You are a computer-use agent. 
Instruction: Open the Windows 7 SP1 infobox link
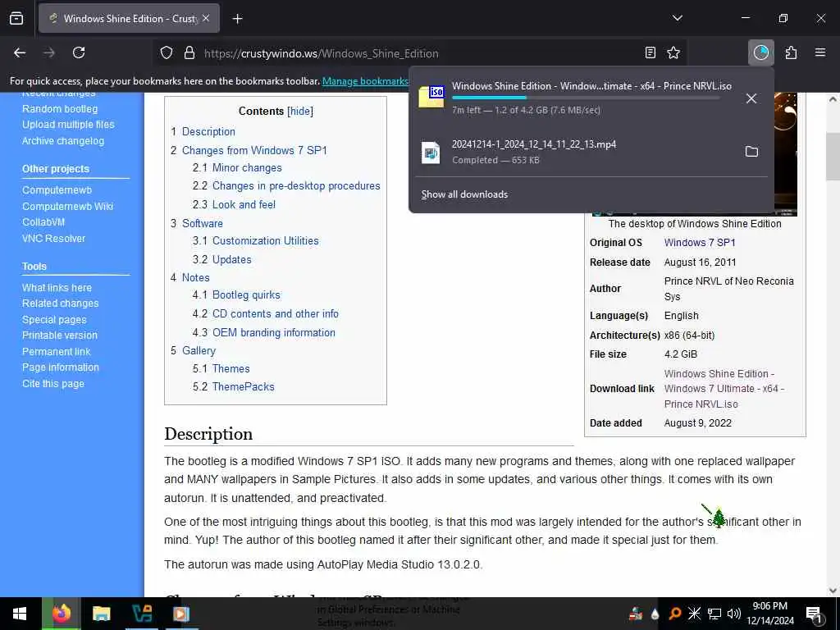(x=700, y=243)
